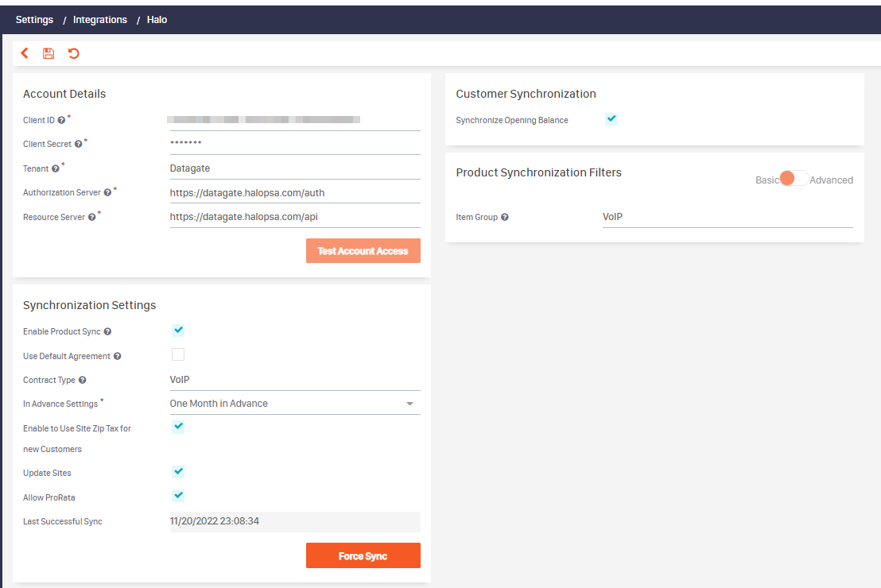Image resolution: width=881 pixels, height=588 pixels.
Task: Click Force Sync to synchronize now
Action: click(x=363, y=555)
